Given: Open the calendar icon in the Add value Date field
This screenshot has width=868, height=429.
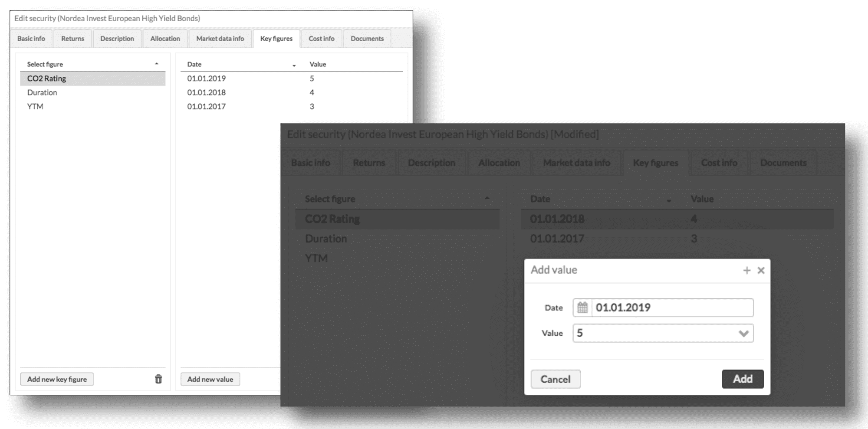Looking at the screenshot, I should (x=582, y=308).
